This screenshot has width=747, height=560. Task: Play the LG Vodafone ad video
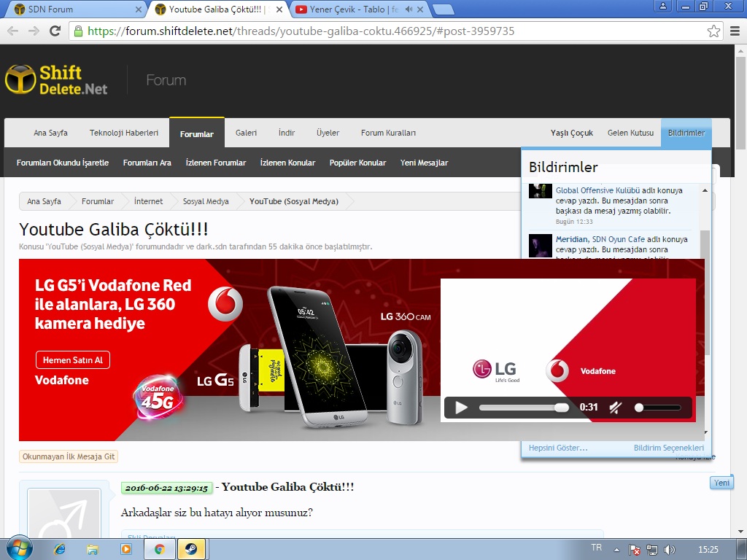click(x=461, y=408)
